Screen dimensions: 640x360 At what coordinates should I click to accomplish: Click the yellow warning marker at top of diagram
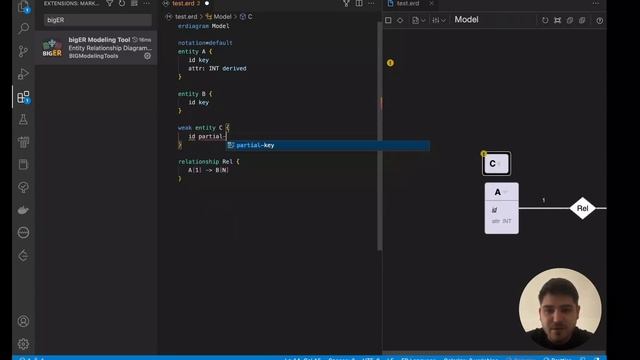tap(390, 63)
